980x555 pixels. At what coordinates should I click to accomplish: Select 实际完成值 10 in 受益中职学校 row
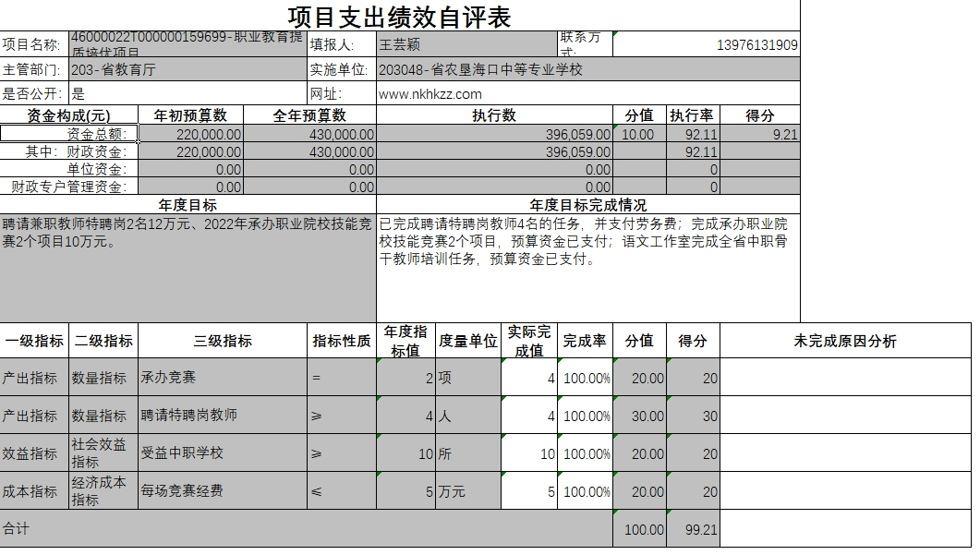(528, 453)
